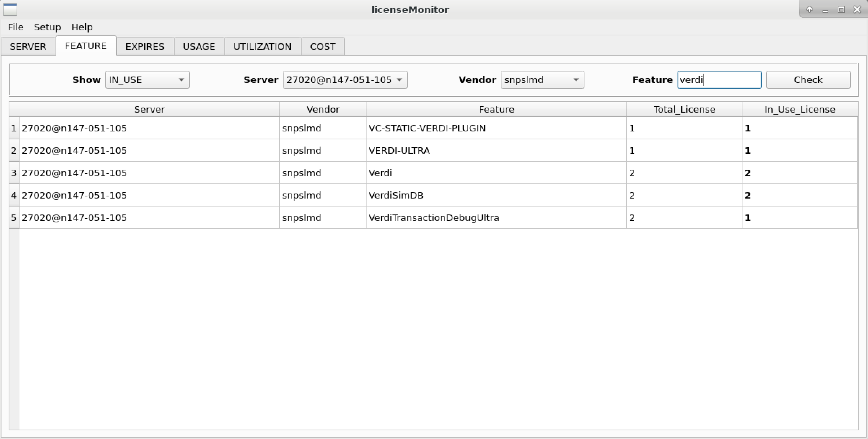Open the Setup menu

47,27
